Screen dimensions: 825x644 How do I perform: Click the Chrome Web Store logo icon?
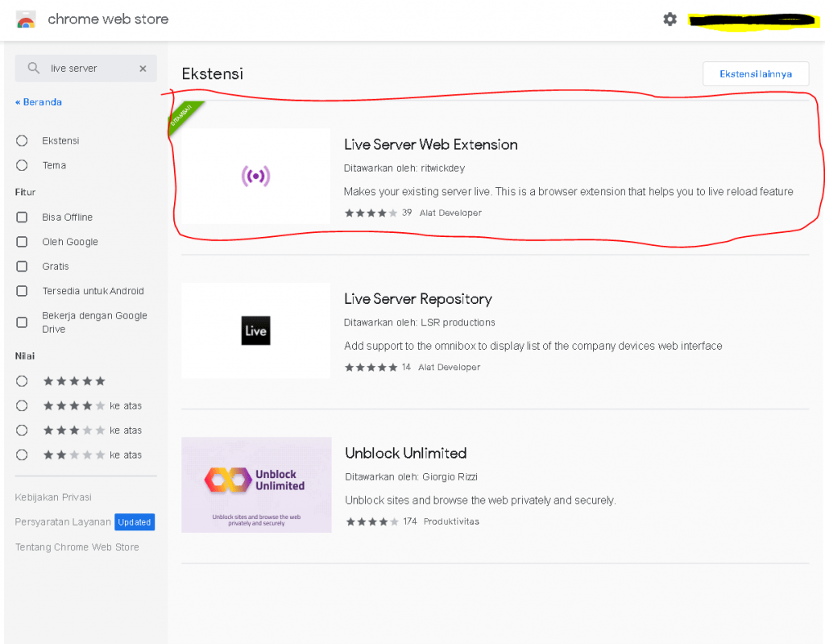[x=26, y=19]
